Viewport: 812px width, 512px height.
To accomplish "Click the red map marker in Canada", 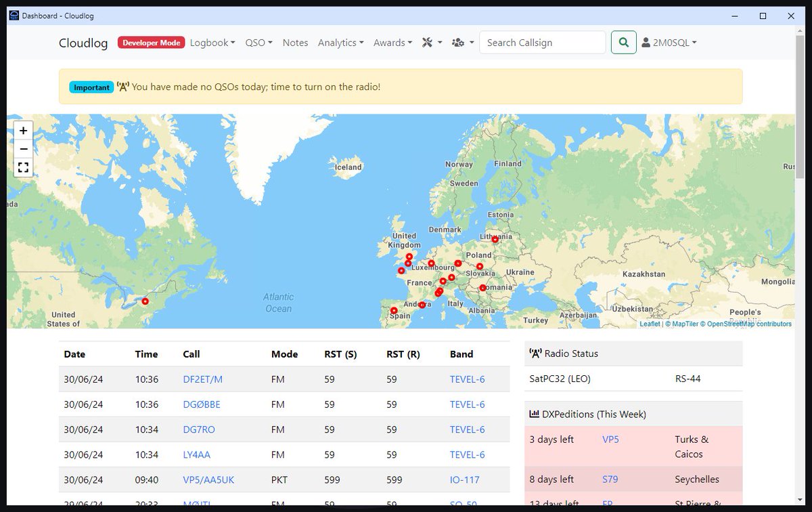I will coord(145,301).
